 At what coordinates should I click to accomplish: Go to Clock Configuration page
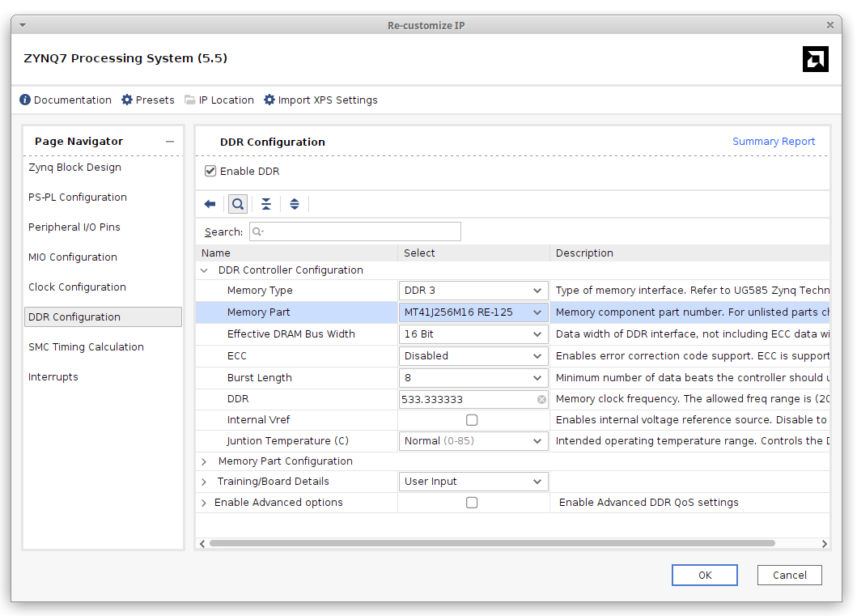click(77, 287)
